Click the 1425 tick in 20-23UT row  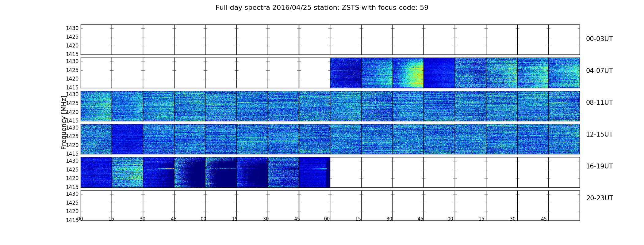(x=72, y=203)
